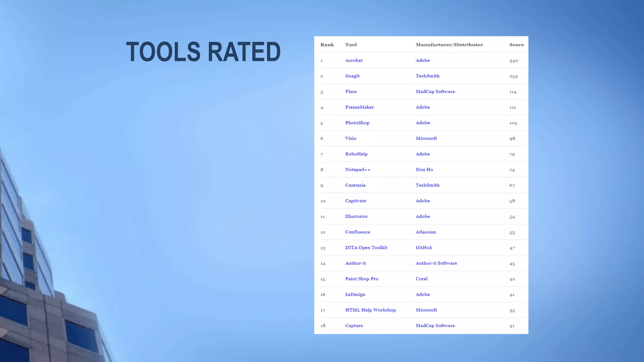The height and width of the screenshot is (362, 644).
Task: Open the Visio tool link
Action: click(x=351, y=138)
